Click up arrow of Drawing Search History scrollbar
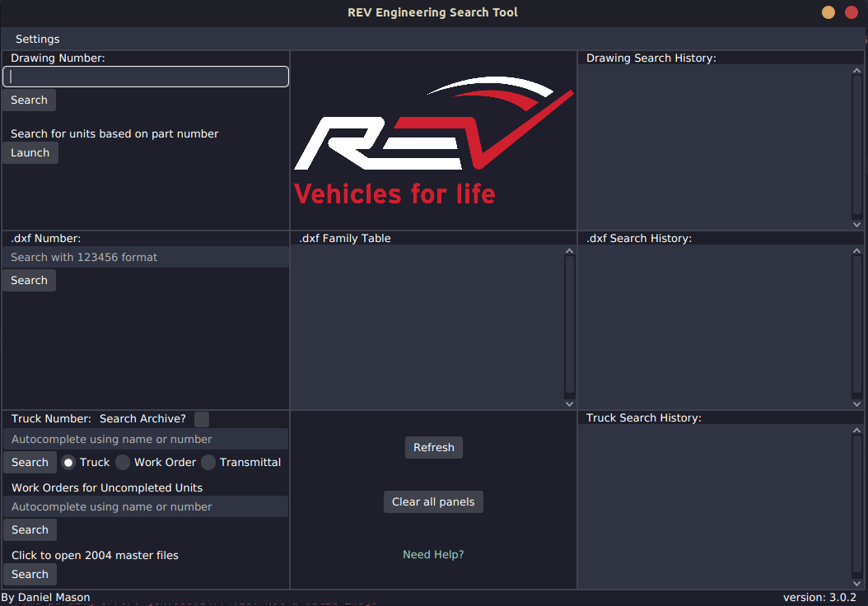 click(857, 70)
